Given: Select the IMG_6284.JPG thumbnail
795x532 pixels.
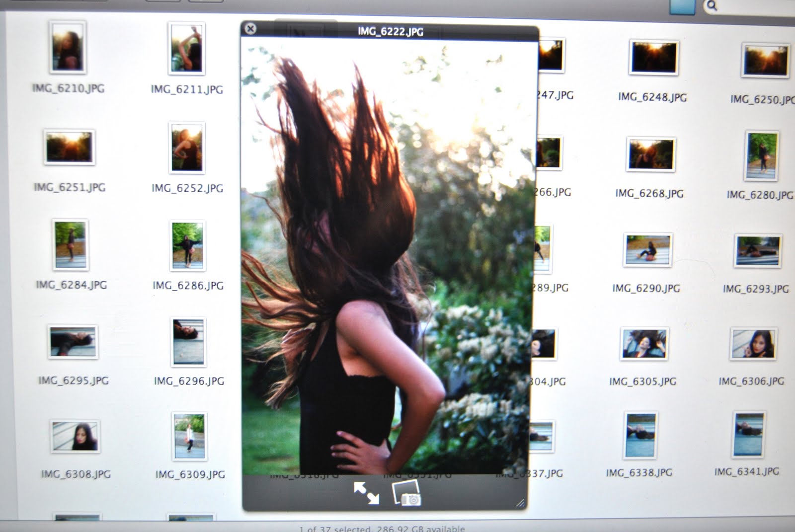Looking at the screenshot, I should coord(70,244).
